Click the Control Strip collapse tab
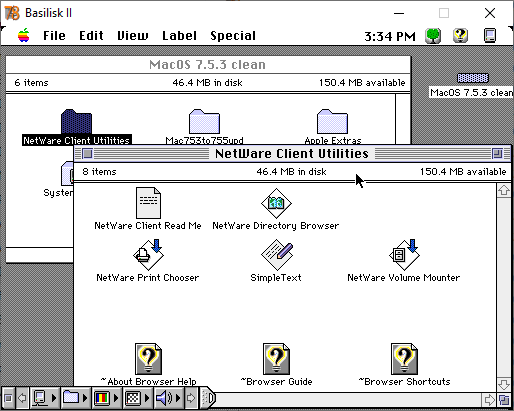The image size is (514, 411). tap(208, 398)
